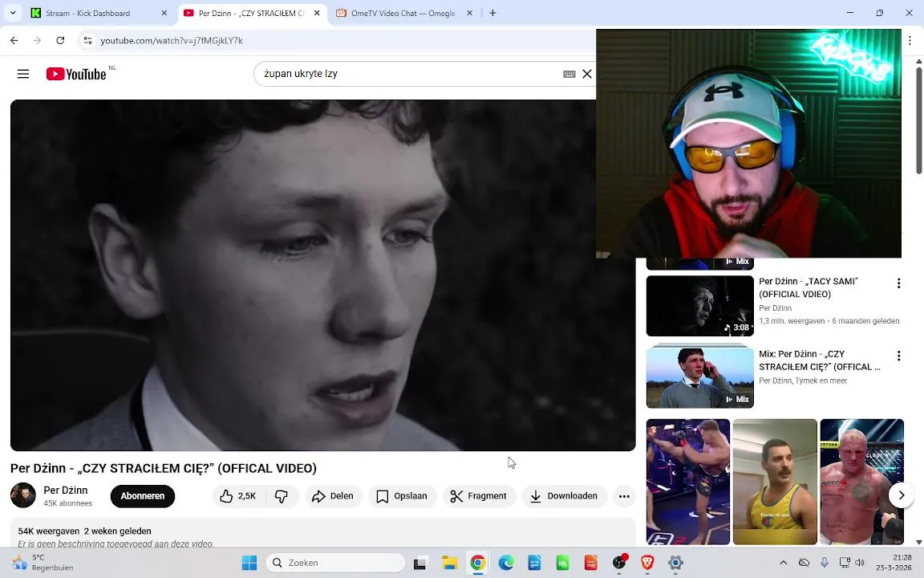Click the address bar URL
The width and height of the screenshot is (924, 578).
point(172,41)
